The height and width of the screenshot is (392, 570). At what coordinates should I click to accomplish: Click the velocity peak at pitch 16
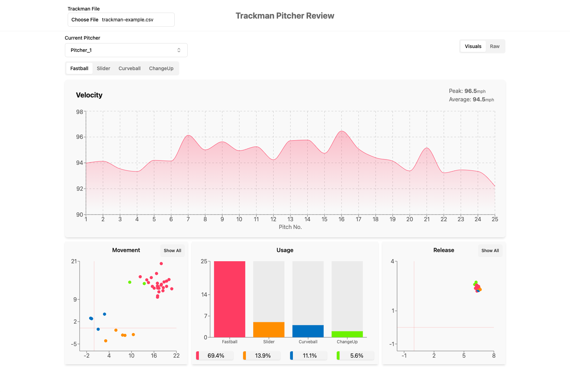(x=342, y=131)
